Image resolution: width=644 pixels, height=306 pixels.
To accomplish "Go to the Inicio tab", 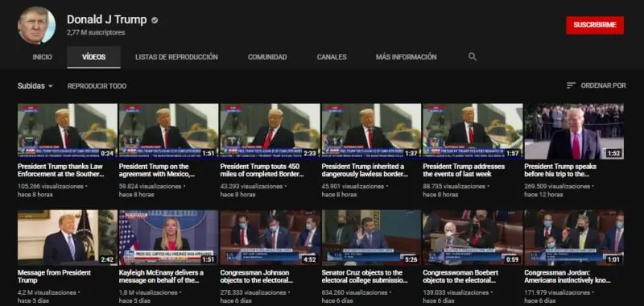I will [43, 57].
